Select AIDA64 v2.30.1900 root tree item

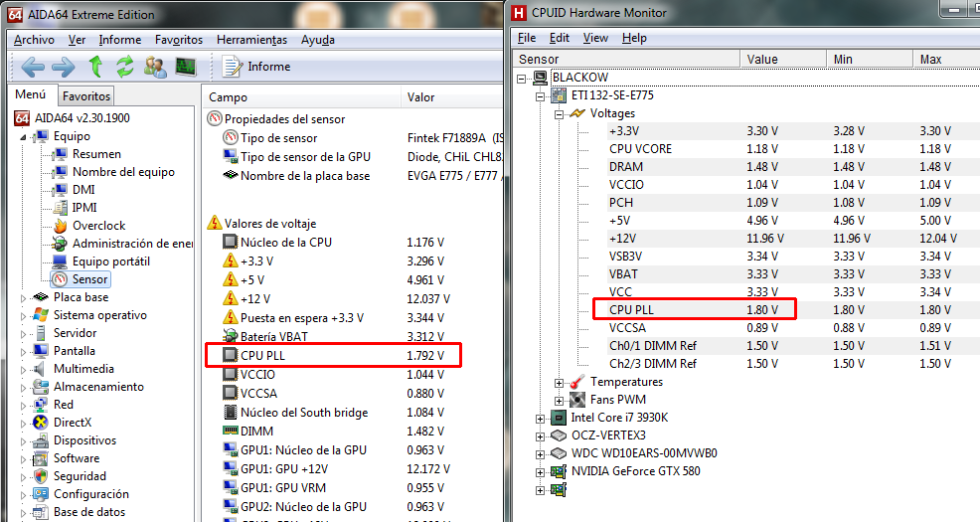[73, 117]
